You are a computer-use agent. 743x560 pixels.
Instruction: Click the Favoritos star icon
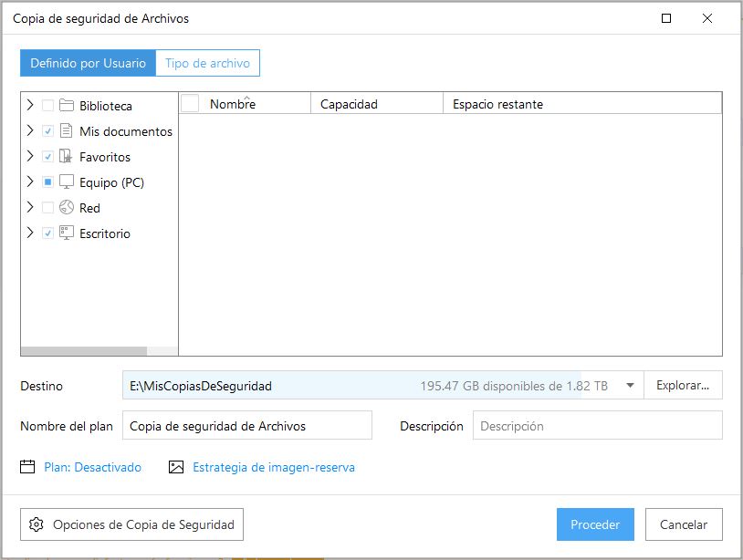pos(67,157)
